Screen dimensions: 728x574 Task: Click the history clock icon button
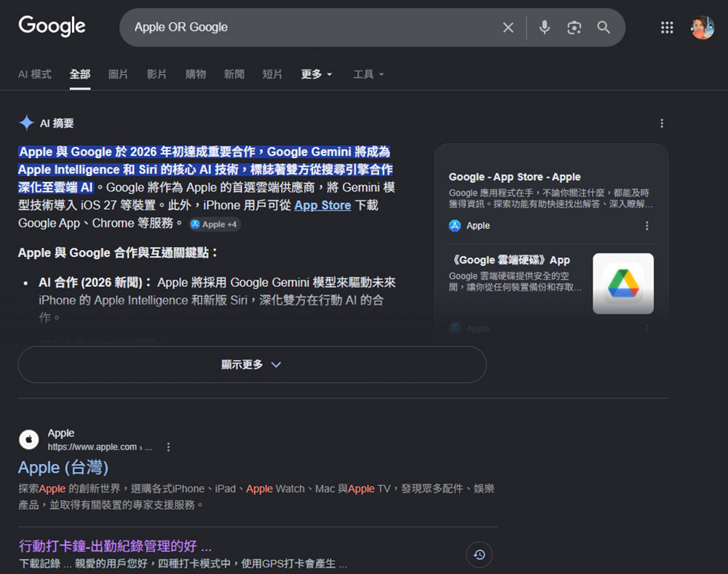coord(479,554)
